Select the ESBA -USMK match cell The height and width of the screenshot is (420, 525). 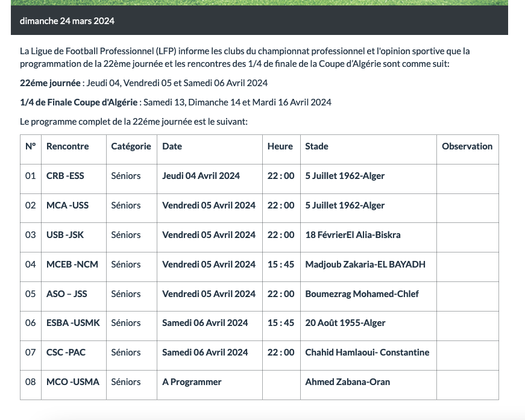(72, 323)
